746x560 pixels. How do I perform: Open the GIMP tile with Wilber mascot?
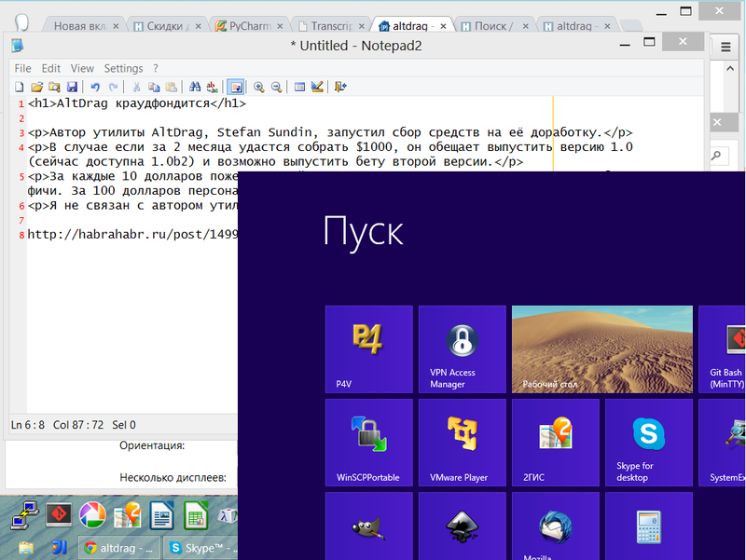[x=368, y=526]
